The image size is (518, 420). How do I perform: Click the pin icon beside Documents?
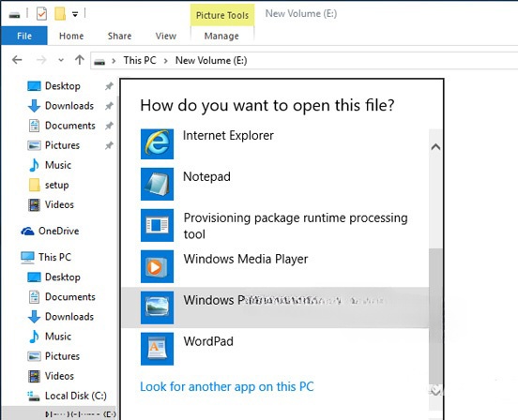(x=109, y=126)
